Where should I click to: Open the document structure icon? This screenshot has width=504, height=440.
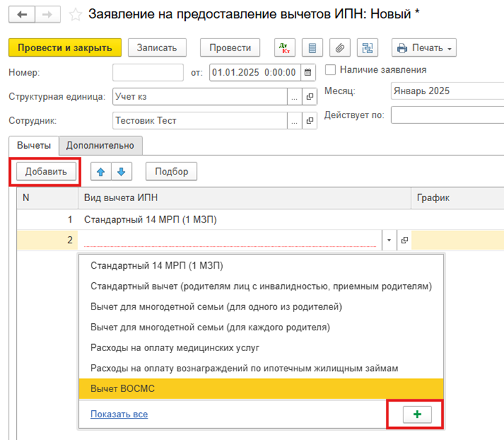click(x=368, y=47)
